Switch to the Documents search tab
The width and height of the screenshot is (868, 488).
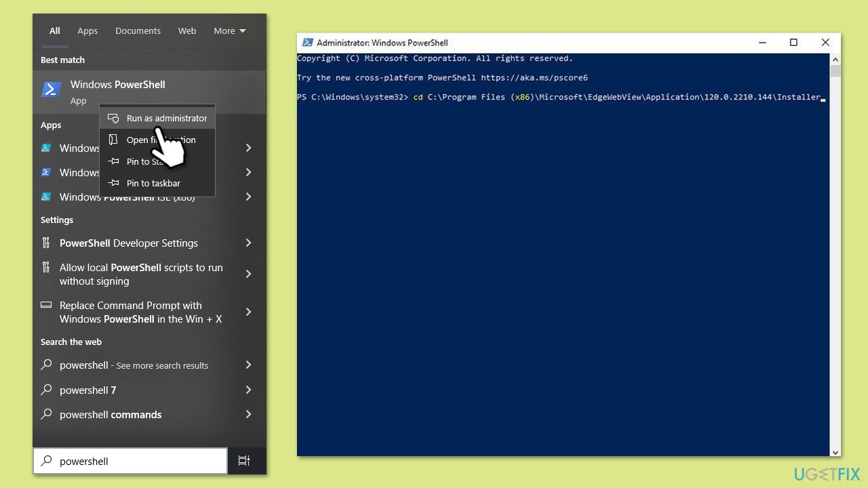pos(138,30)
